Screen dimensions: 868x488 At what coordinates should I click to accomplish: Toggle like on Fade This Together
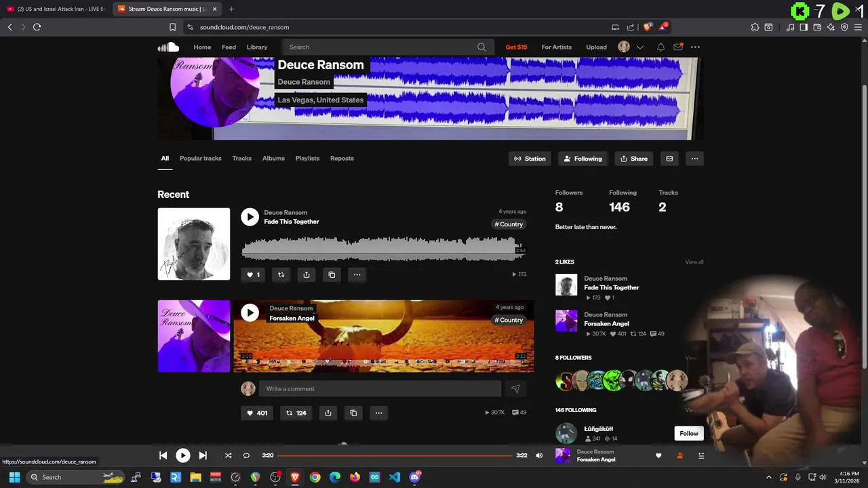pos(253,274)
